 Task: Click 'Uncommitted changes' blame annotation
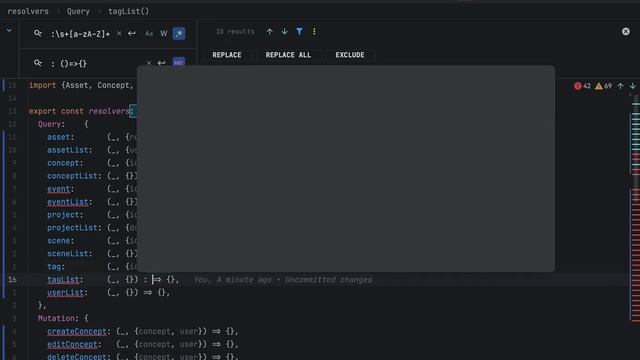tap(329, 280)
